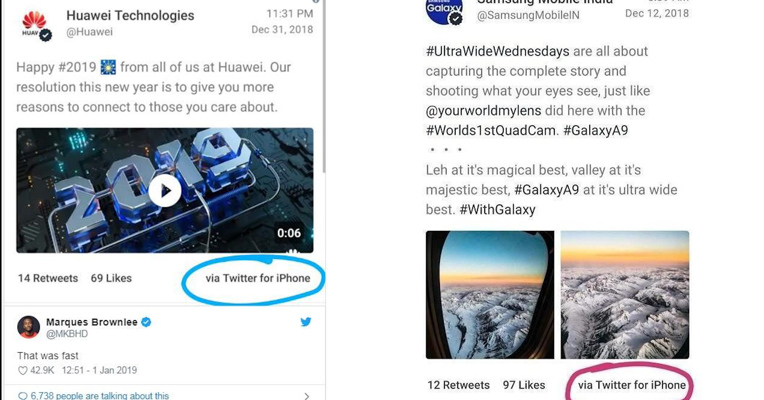Like the MKBHD tweet via heart icon
764x400 pixels.
pos(22,371)
